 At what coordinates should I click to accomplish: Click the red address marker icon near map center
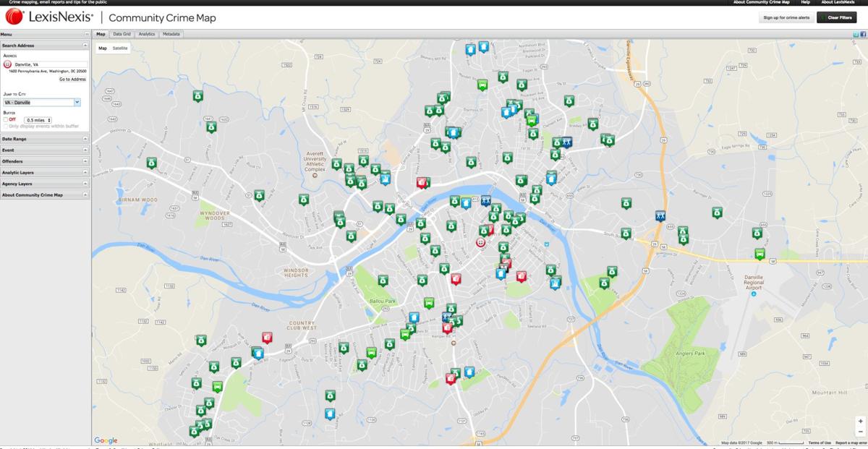point(481,242)
